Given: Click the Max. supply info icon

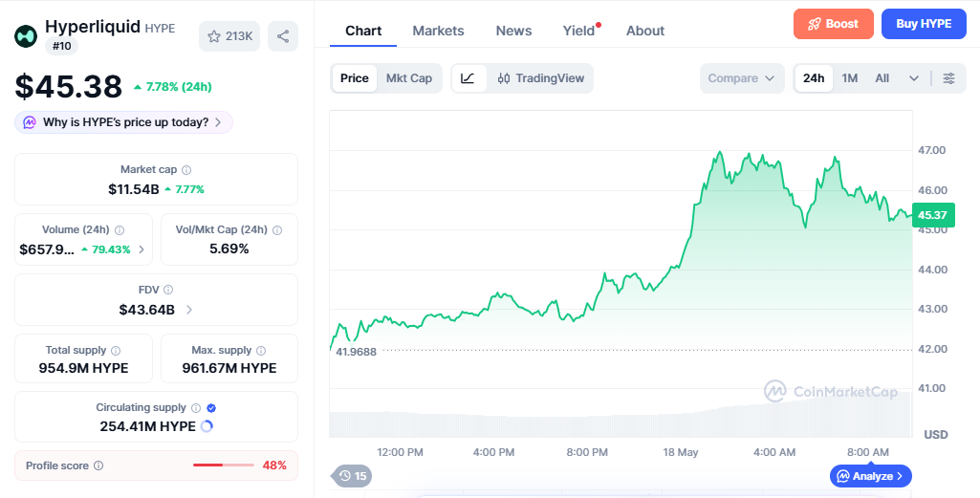Looking at the screenshot, I should pos(261,351).
